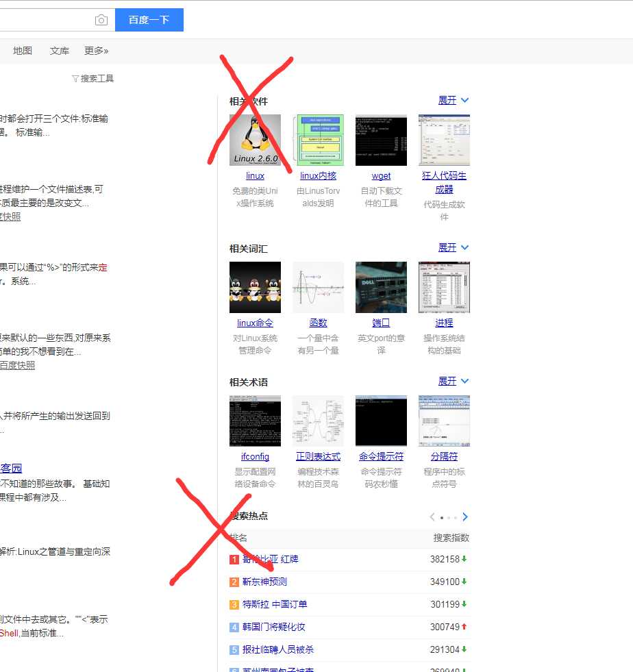Open the 进程 task manager thumbnail
633x672 pixels.
(444, 287)
